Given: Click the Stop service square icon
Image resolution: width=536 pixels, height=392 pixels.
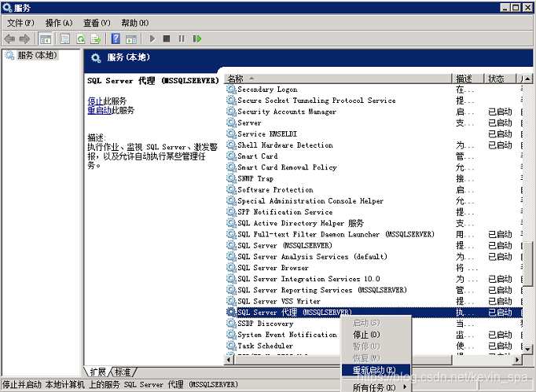Looking at the screenshot, I should click(167, 38).
